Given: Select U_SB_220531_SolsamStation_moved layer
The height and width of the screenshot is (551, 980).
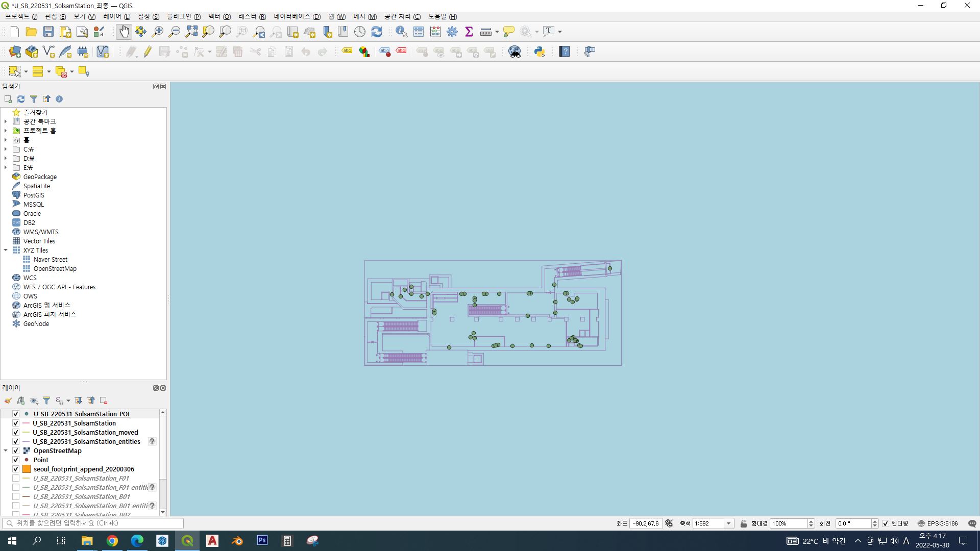Looking at the screenshot, I should 85,433.
